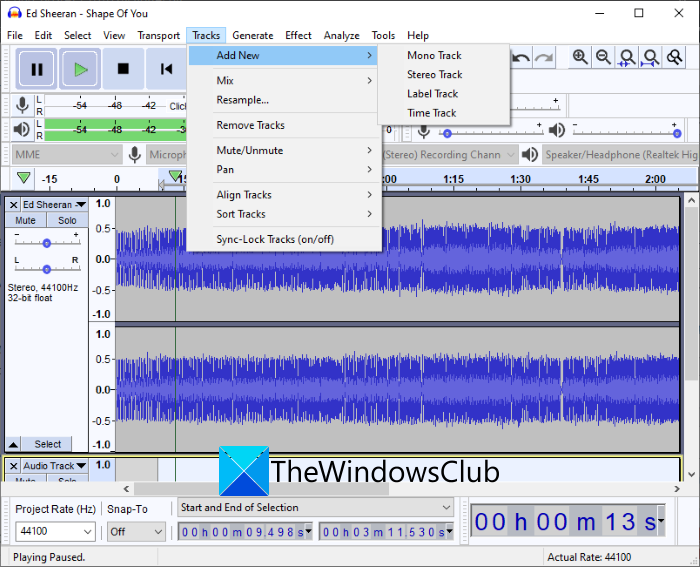Image resolution: width=700 pixels, height=567 pixels.
Task: Open the Effect menu
Action: [298, 35]
